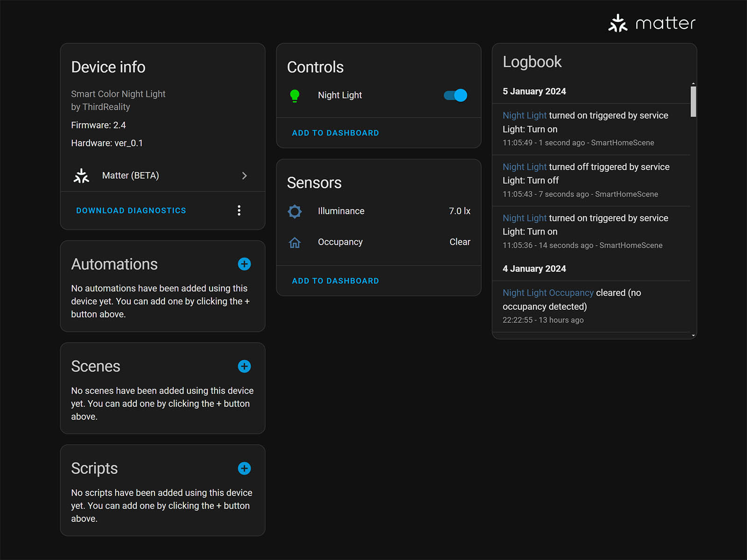Click the Occupancy Clear state value
Image resolution: width=747 pixels, height=560 pixels.
[x=459, y=242]
